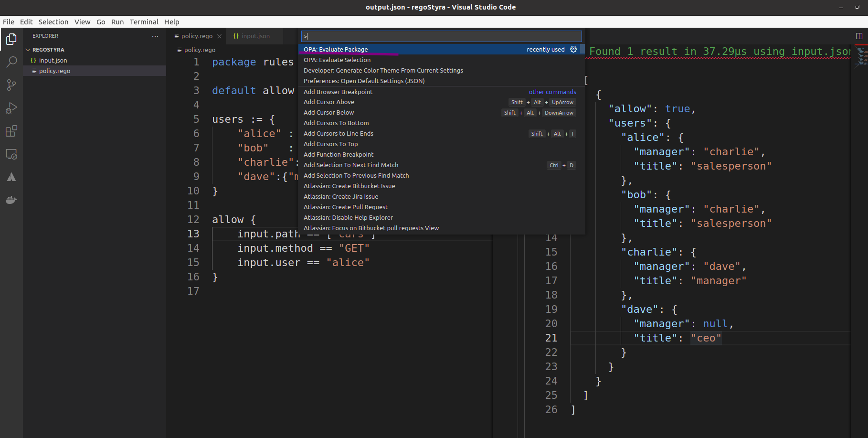Open the Edit menu
The width and height of the screenshot is (868, 438).
(x=26, y=22)
